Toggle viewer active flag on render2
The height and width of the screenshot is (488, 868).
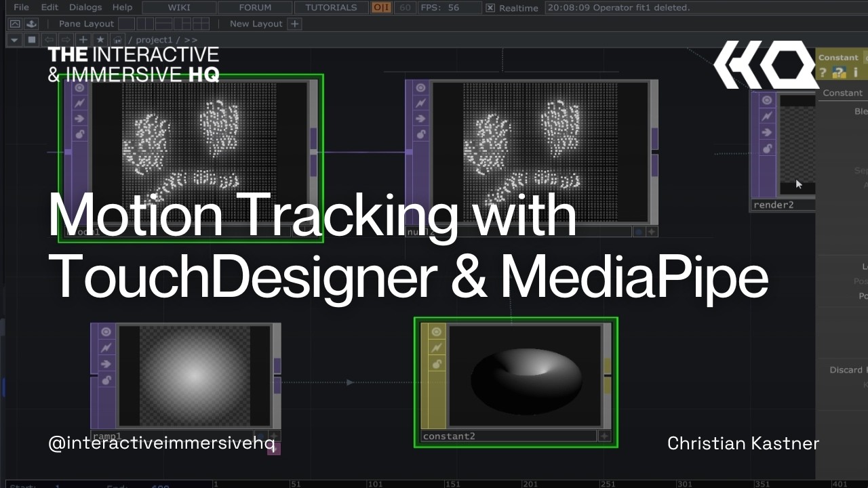[767, 100]
